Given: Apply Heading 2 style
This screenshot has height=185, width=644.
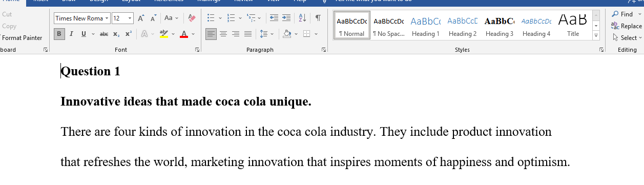Looking at the screenshot, I should [463, 26].
